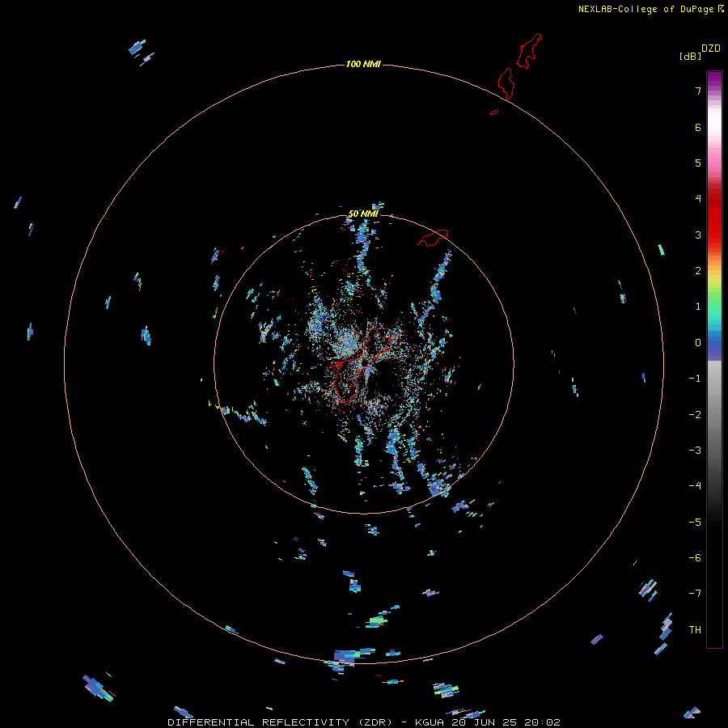Screen dimensions: 728x728
Task: Click the 3 dB tick label
Action: (x=698, y=235)
